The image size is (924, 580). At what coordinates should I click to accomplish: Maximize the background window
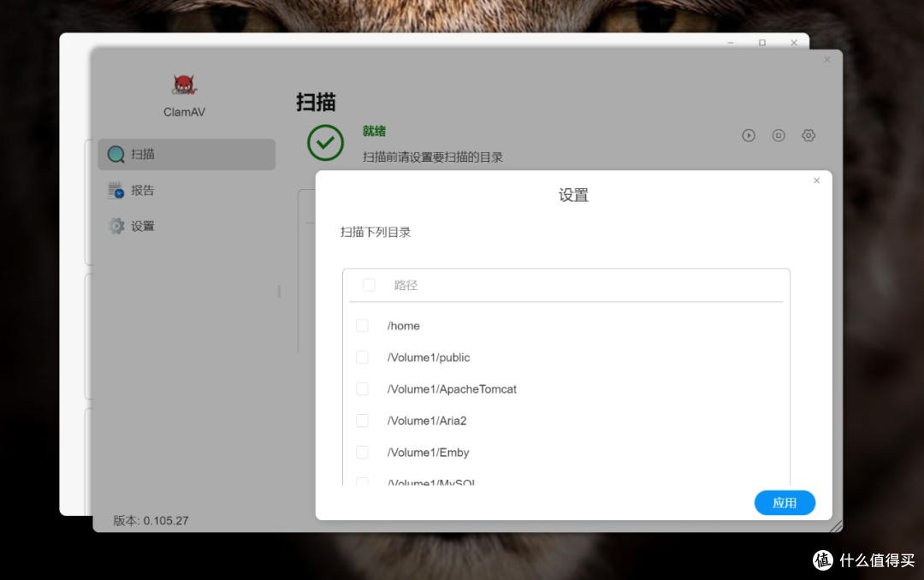[x=762, y=43]
